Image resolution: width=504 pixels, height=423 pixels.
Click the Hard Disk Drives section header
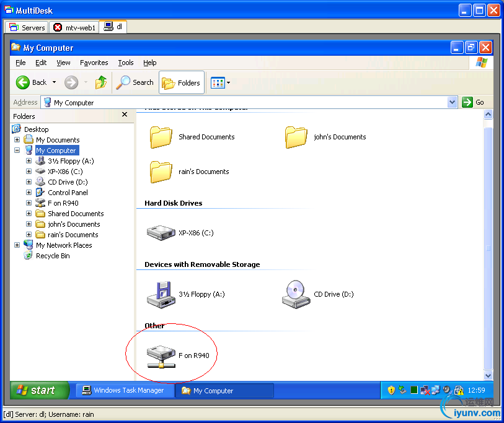point(173,203)
